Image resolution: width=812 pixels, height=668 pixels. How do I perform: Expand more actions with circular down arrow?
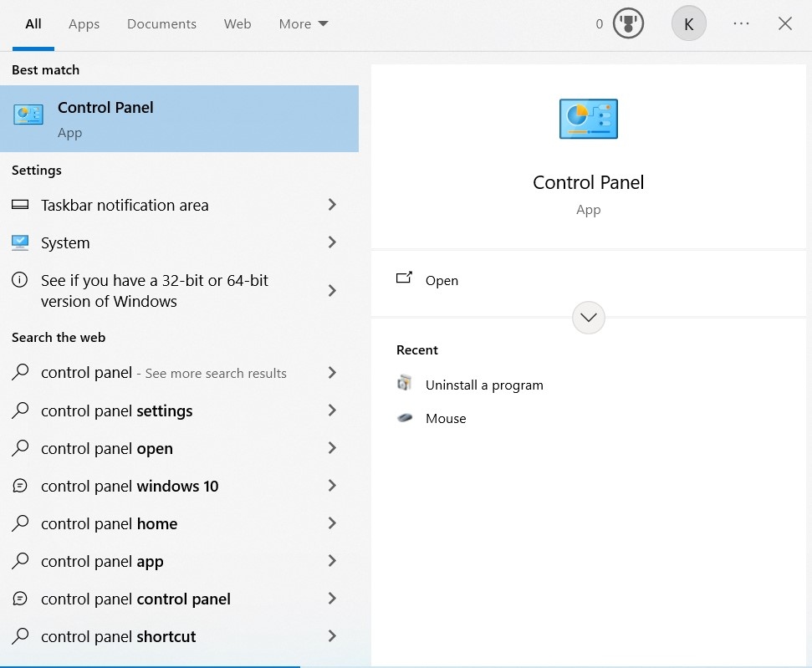[588, 318]
